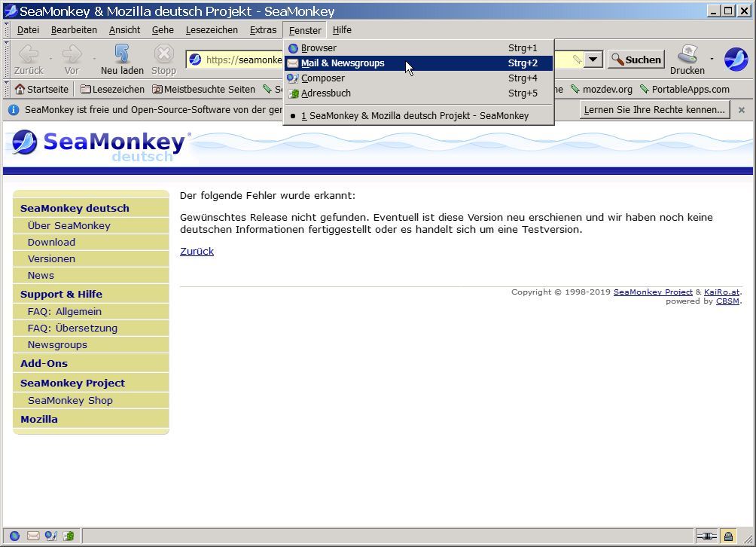Open the Gehe menu
This screenshot has height=547, width=756.
(163, 30)
